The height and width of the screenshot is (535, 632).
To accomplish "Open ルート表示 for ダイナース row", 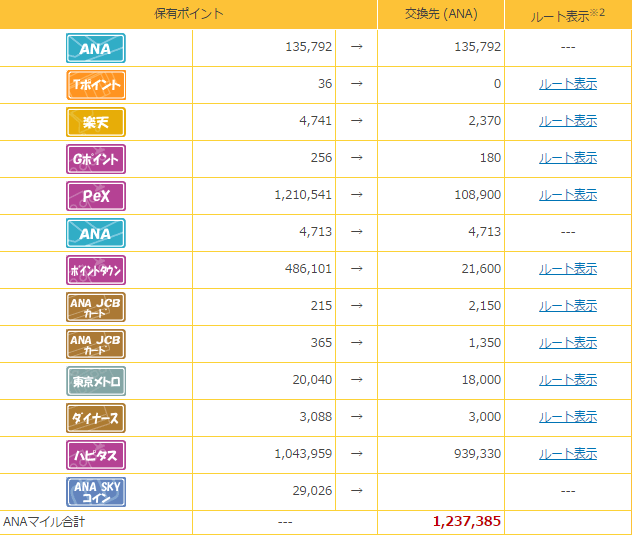I will [x=568, y=417].
